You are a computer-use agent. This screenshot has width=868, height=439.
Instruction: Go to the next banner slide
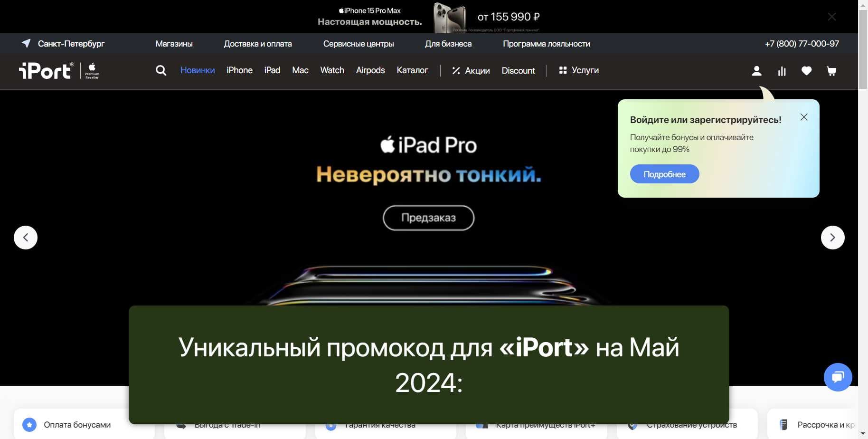click(x=832, y=237)
